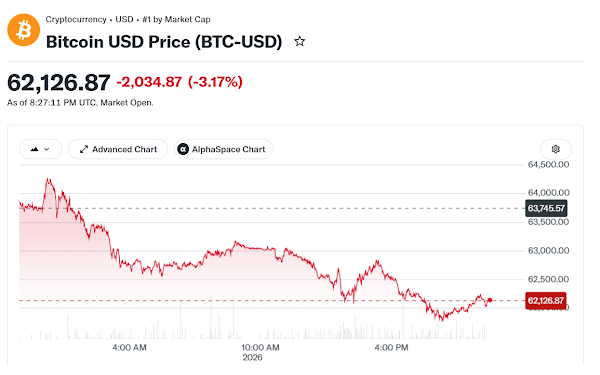This screenshot has width=600, height=375.
Task: Click the Cryptocurrency category link
Action: click(x=76, y=20)
